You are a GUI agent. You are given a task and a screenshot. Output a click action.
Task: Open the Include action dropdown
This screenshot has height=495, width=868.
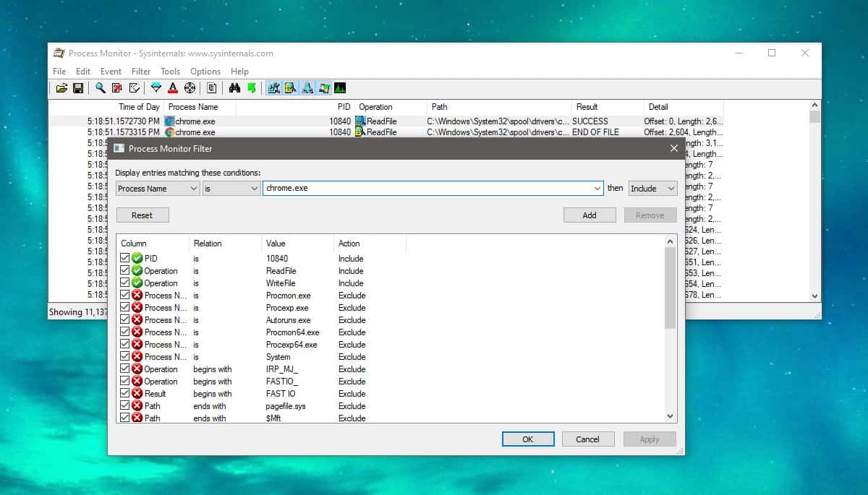[652, 188]
